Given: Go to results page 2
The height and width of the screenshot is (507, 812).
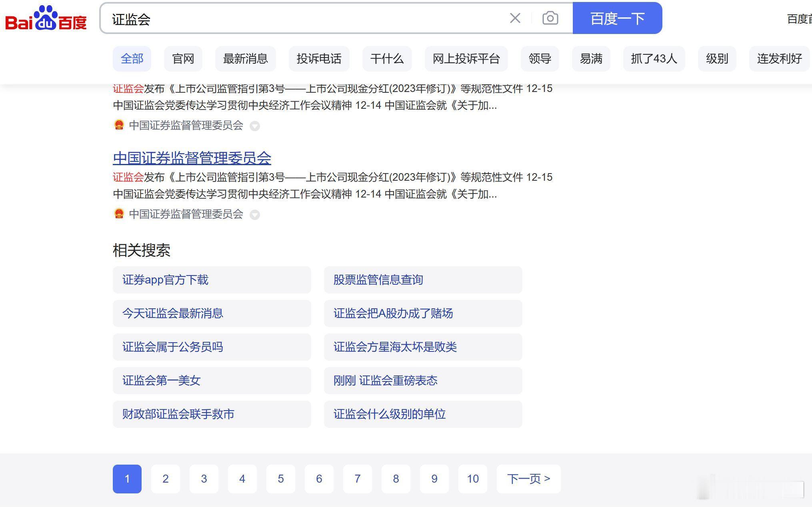Looking at the screenshot, I should (x=166, y=479).
